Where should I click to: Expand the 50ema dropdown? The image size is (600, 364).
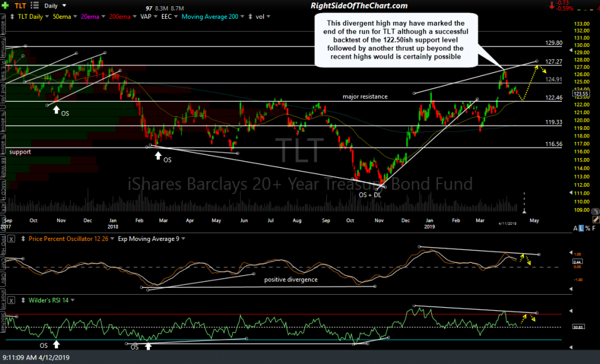[74, 16]
